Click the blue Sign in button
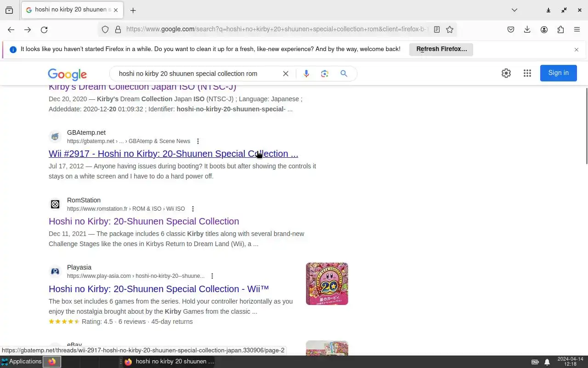588x368 pixels. 558,73
